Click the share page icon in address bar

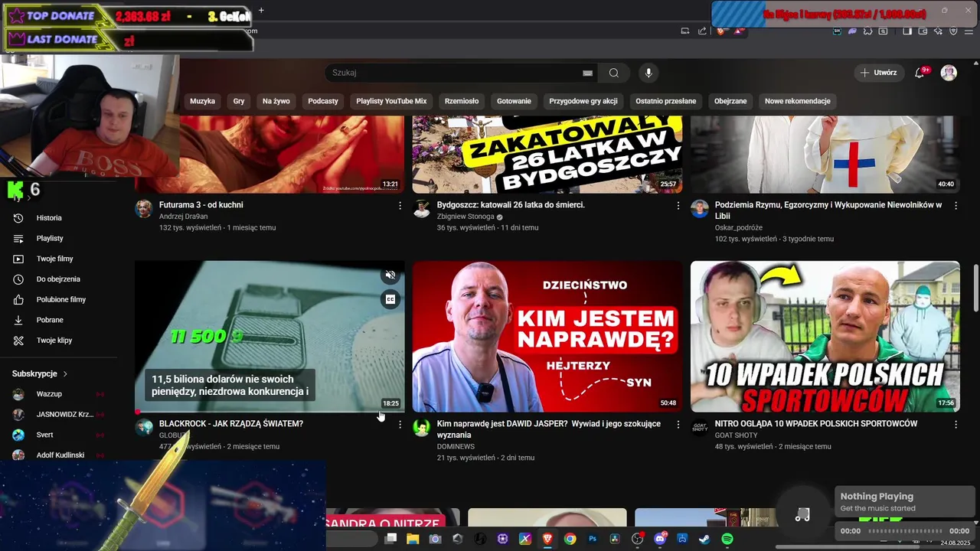click(x=702, y=31)
